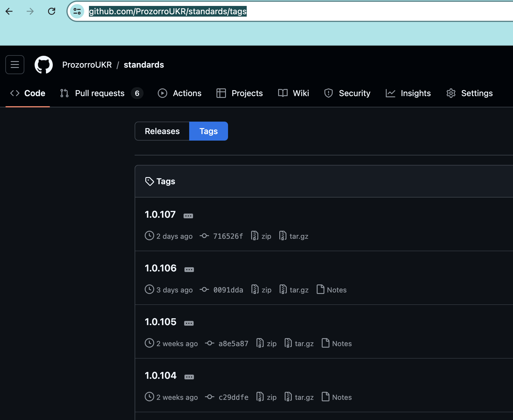Open tag 1.0.104
The width and height of the screenshot is (513, 420).
pyautogui.click(x=160, y=376)
